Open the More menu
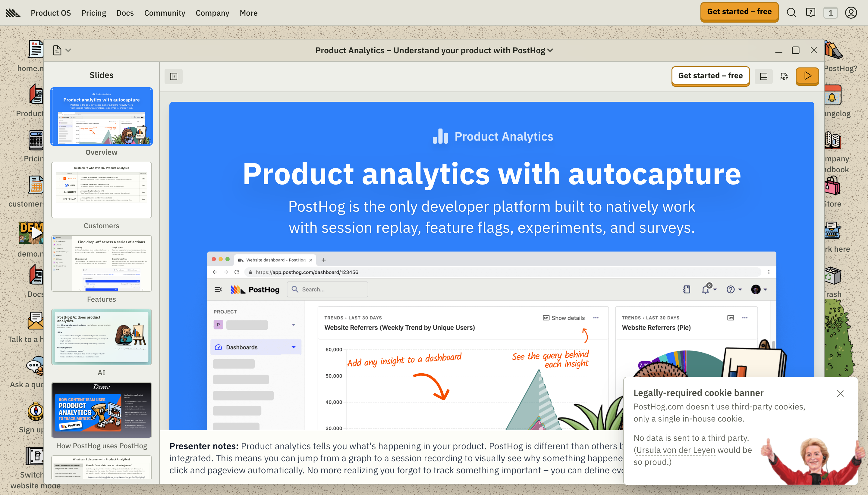868x495 pixels. (248, 13)
